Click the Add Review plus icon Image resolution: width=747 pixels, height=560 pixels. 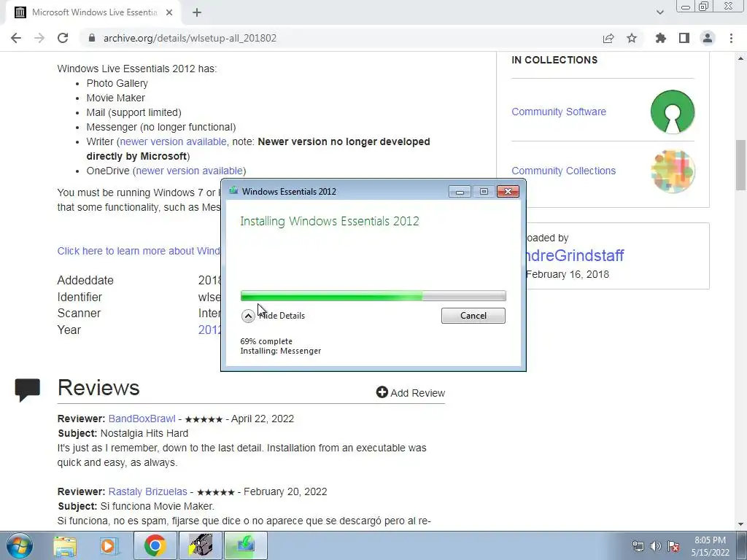tap(382, 392)
